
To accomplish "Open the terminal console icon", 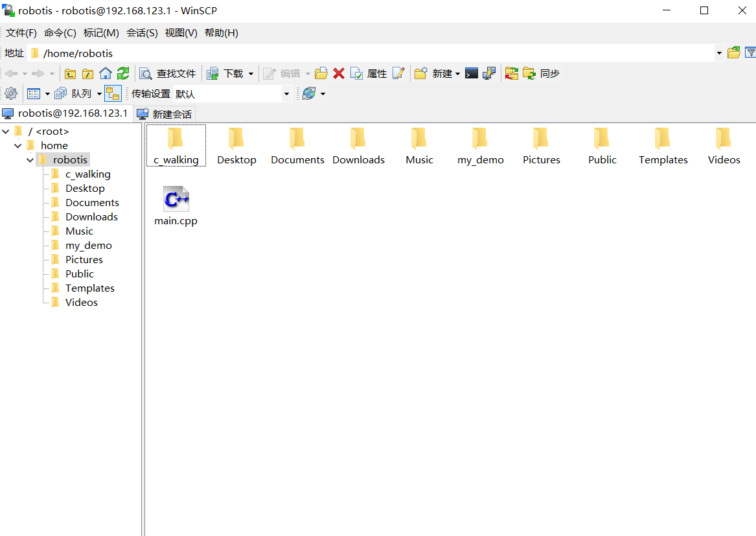I will 472,73.
